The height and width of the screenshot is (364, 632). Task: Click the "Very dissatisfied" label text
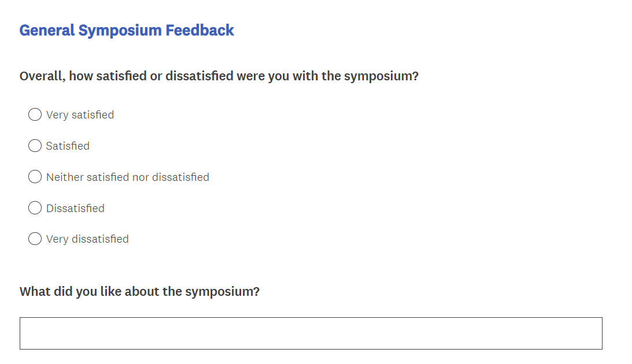tap(87, 239)
